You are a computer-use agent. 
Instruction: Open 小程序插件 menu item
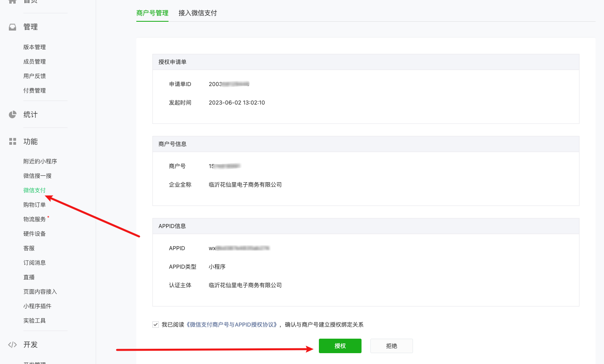[x=37, y=306]
